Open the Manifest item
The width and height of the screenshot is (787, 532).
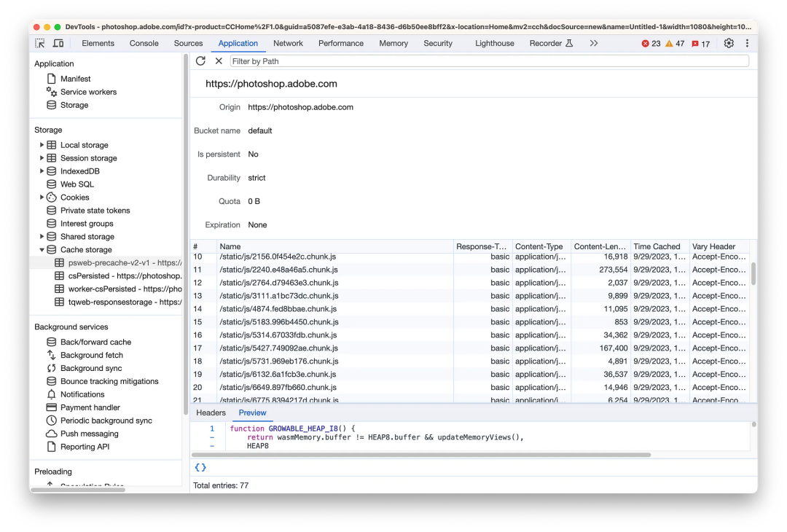(x=75, y=79)
